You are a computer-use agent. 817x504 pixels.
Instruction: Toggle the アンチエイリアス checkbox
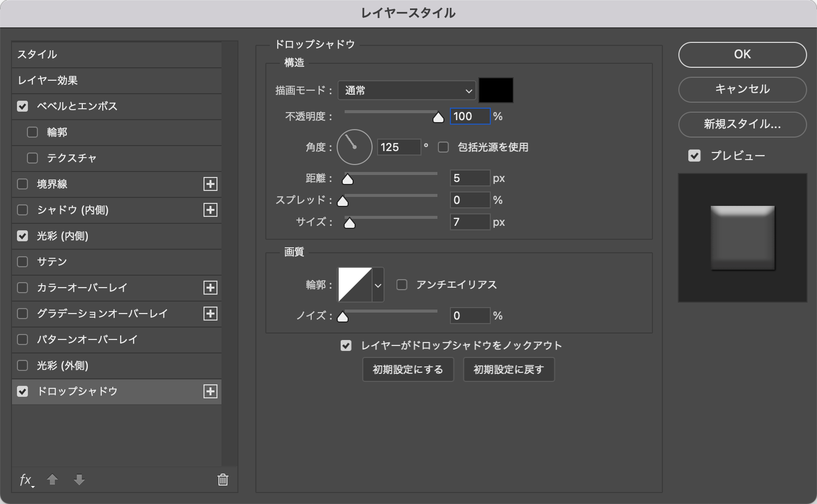pos(402,285)
